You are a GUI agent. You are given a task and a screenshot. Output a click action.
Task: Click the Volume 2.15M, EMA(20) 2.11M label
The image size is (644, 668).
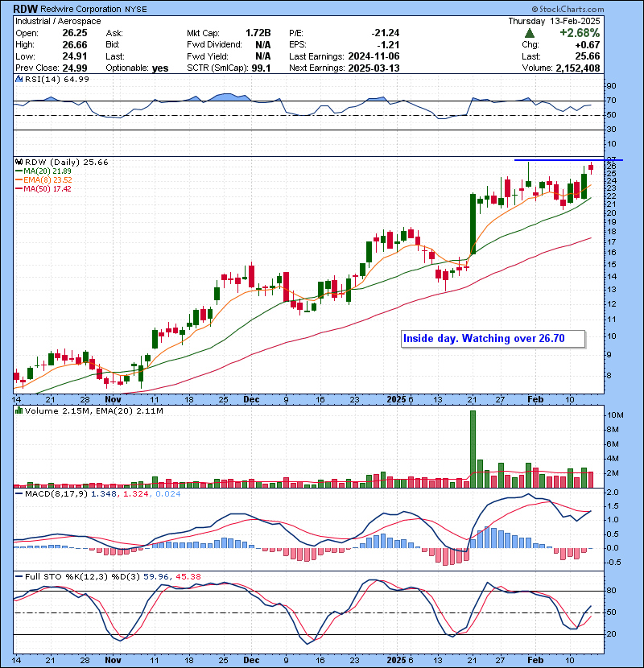(x=93, y=411)
